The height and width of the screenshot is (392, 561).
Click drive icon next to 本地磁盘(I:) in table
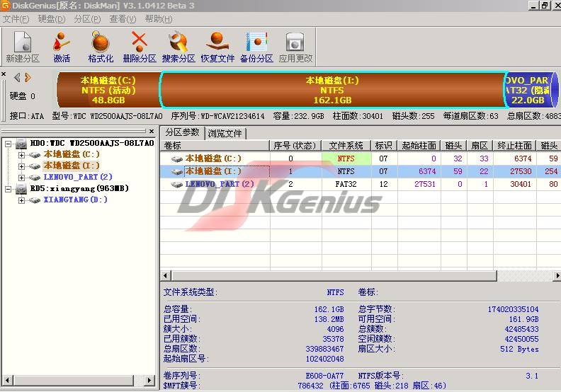177,172
